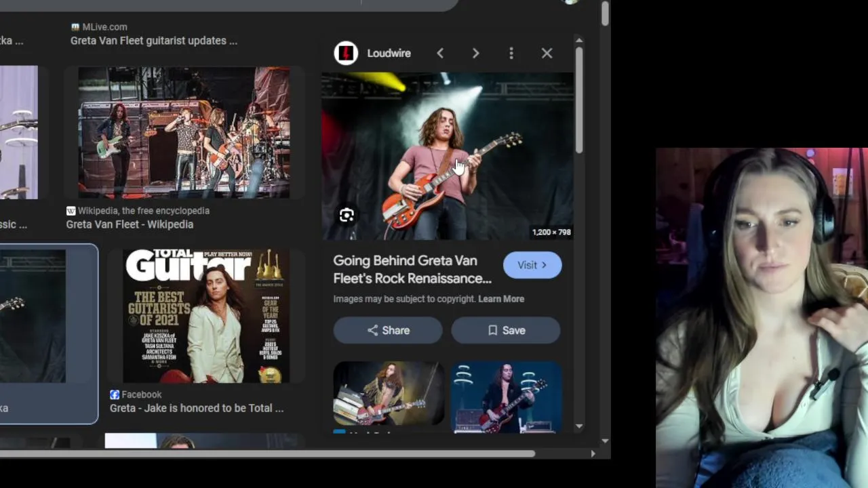
Task: Click the Save button
Action: click(x=506, y=330)
